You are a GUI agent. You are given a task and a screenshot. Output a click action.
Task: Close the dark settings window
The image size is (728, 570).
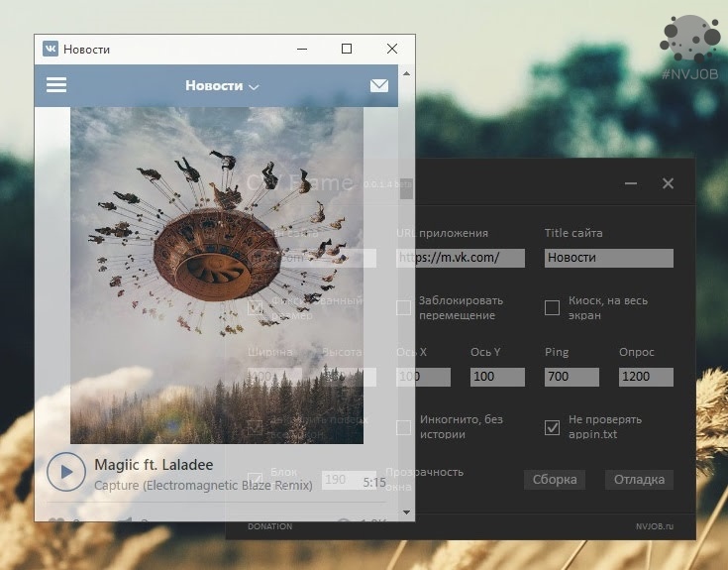tap(668, 183)
